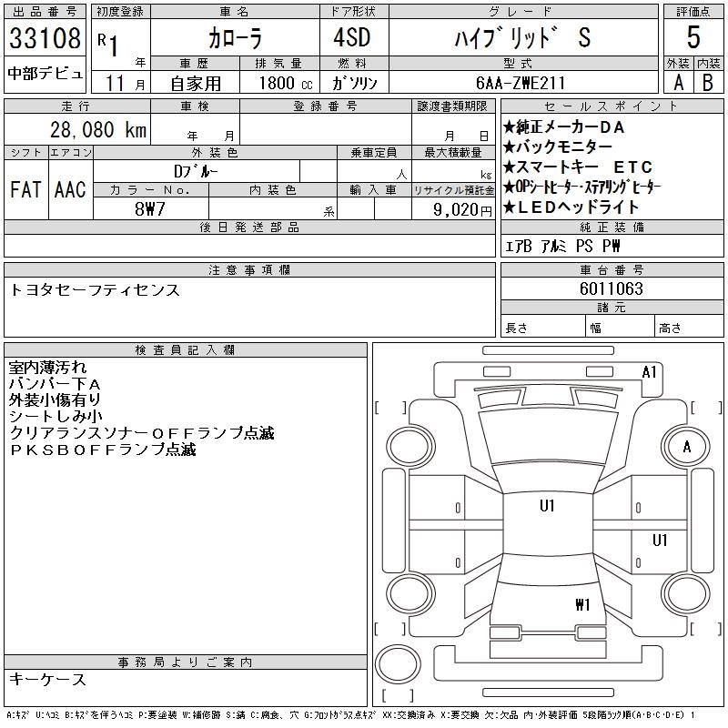Click the overall score 5
The width and height of the screenshot is (728, 728).
693,37
